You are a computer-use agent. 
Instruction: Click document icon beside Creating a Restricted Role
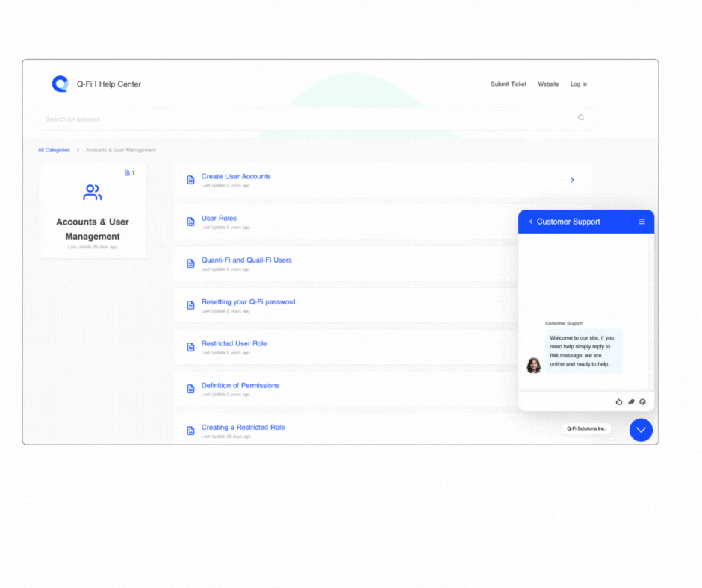(190, 431)
